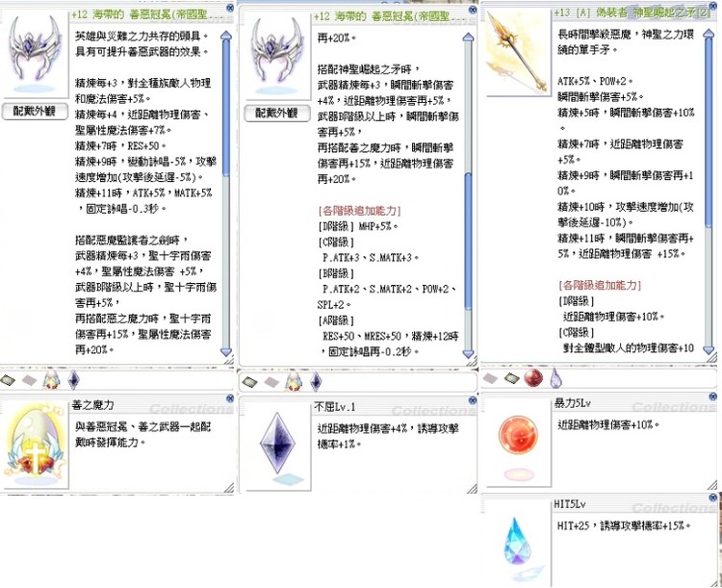Click the crown thumbnail in the middle item window
The width and height of the screenshot is (722, 588).
pyautogui.click(x=277, y=56)
